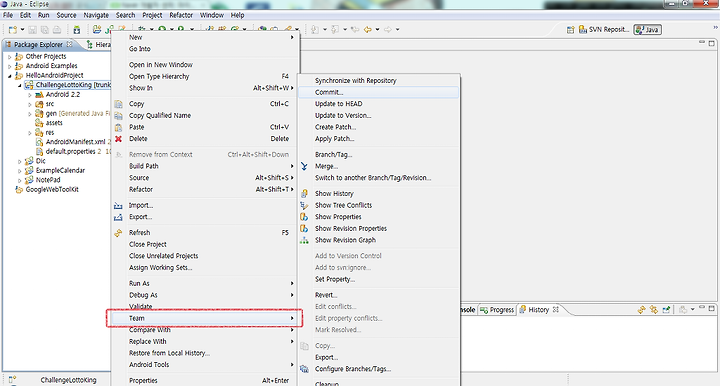The width and height of the screenshot is (720, 386).
Task: Open the Window menu
Action: pos(212,15)
